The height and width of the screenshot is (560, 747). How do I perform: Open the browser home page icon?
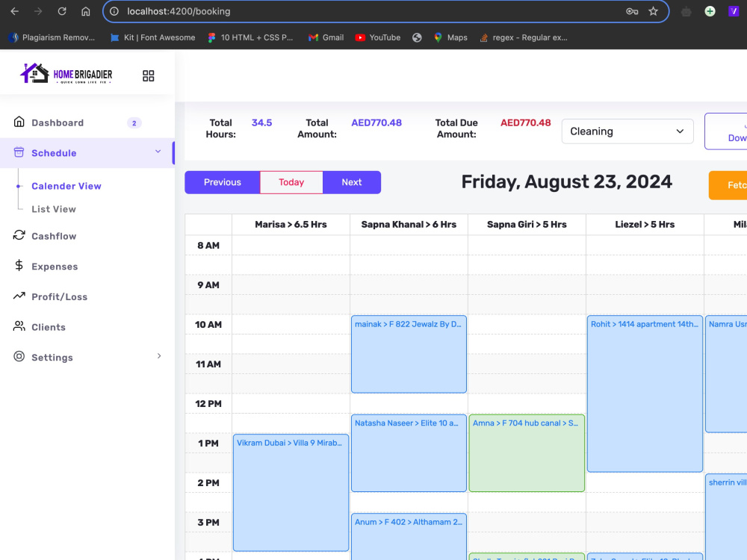pos(86,11)
